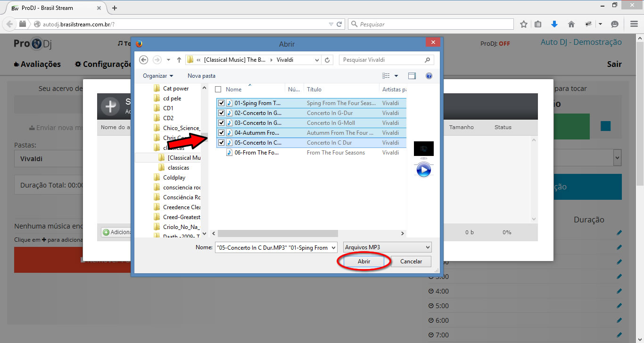Show the preview pane in Abrir dialog
644x343 pixels.
(x=412, y=76)
